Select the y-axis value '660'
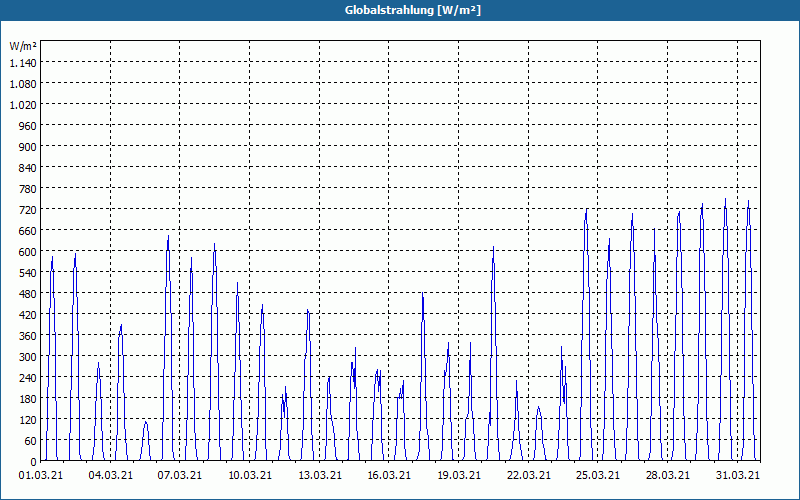This screenshot has width=800, height=500. pyautogui.click(x=29, y=231)
